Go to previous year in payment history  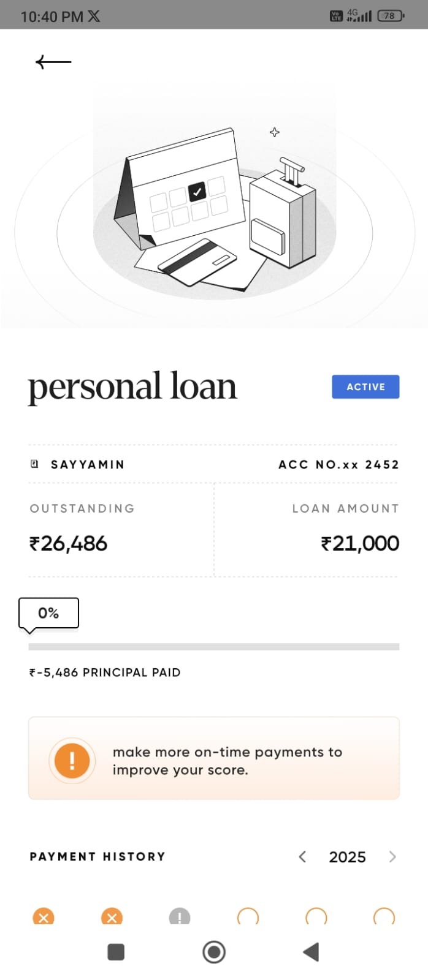click(302, 857)
